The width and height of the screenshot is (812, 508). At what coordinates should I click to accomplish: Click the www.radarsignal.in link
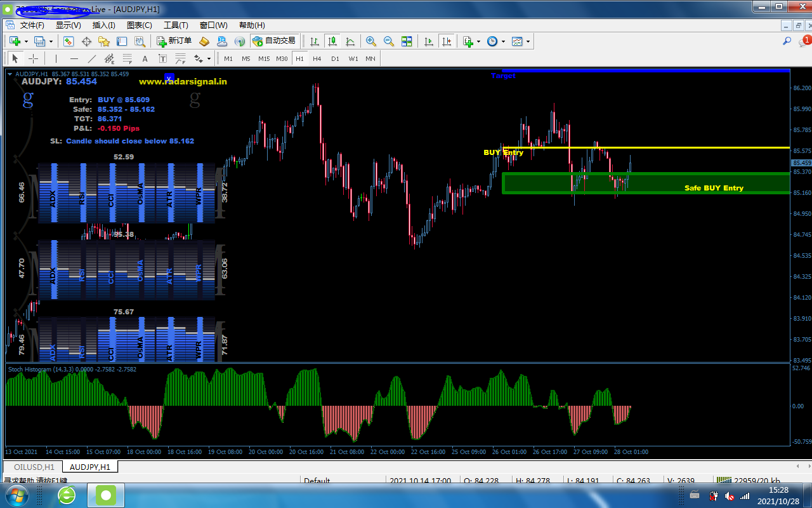click(x=183, y=81)
